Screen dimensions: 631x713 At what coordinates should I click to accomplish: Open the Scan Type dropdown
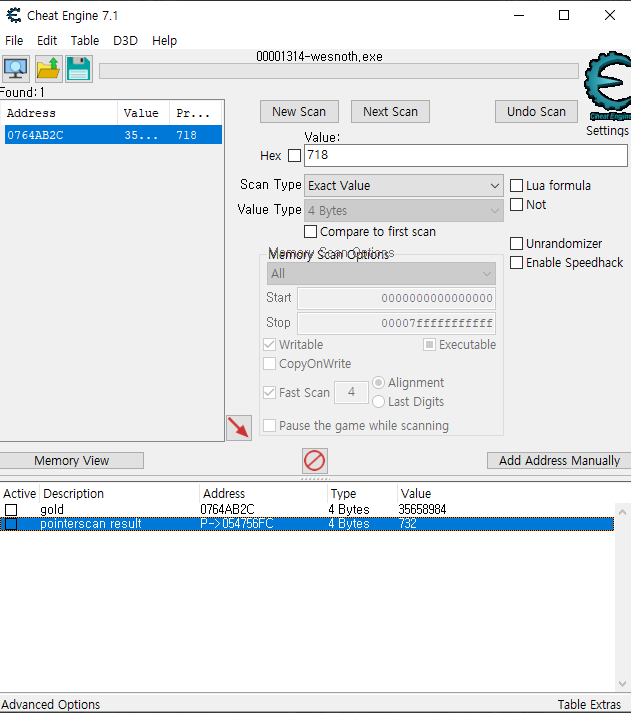point(404,186)
